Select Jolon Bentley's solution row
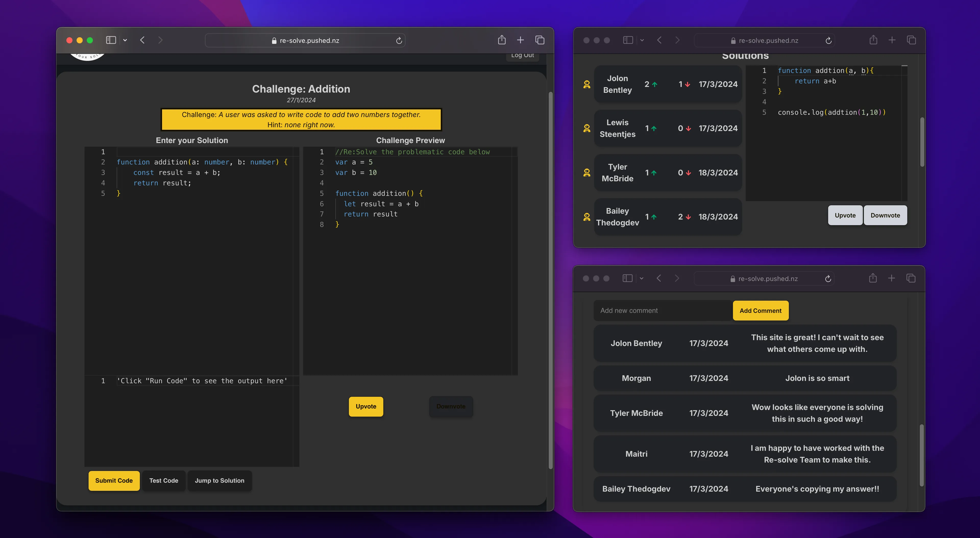The height and width of the screenshot is (538, 980). pos(668,84)
